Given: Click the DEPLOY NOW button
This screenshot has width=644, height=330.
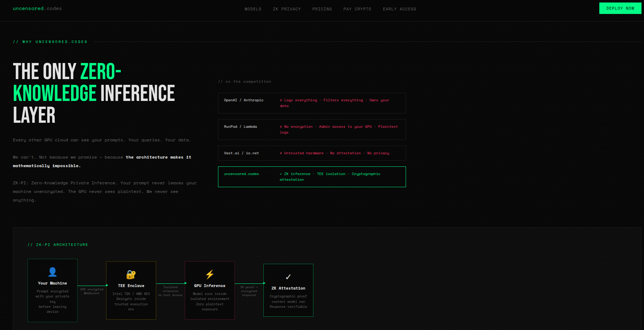Looking at the screenshot, I should 620,8.
